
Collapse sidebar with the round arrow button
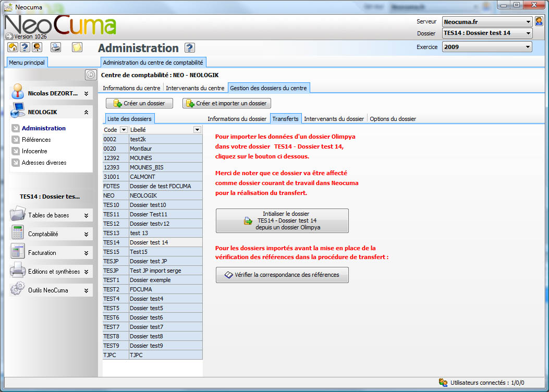90,75
